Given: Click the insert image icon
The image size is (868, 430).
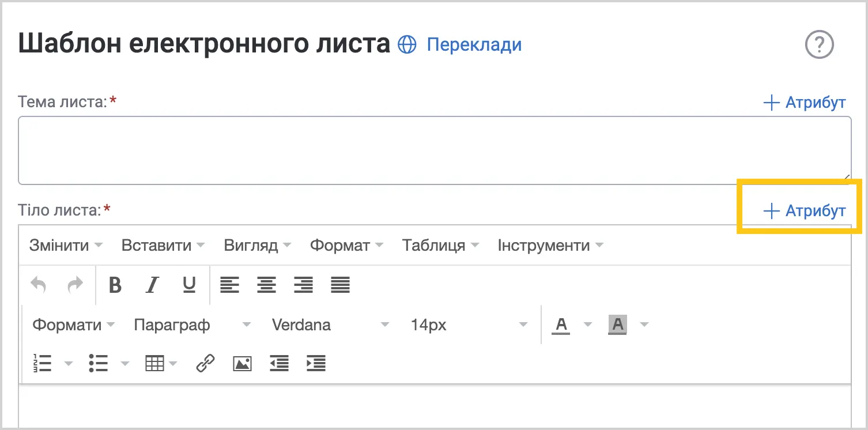Looking at the screenshot, I should [242, 363].
